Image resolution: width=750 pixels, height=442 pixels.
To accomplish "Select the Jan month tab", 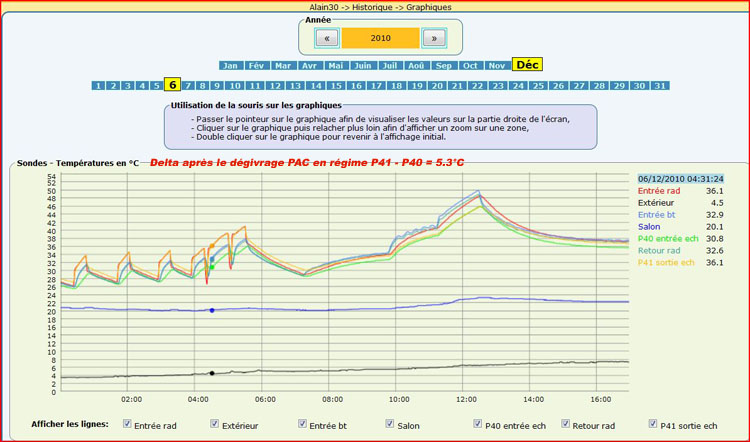I will pyautogui.click(x=230, y=65).
